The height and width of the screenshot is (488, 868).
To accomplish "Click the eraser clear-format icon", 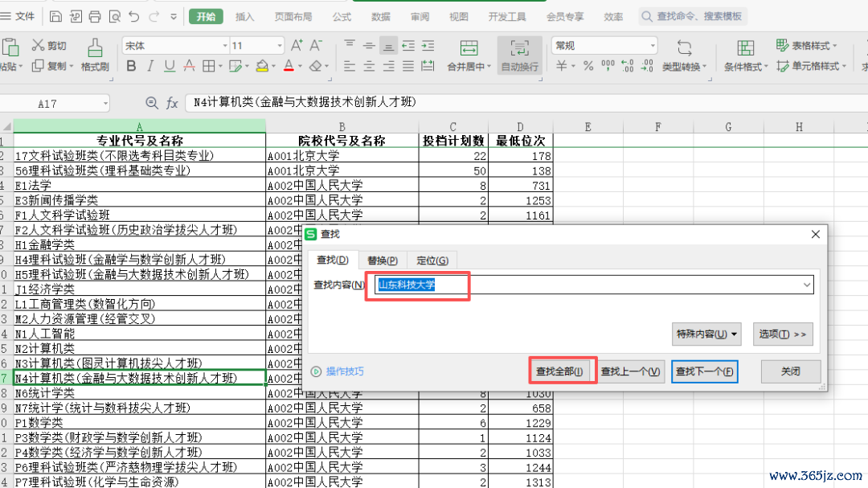I will tap(316, 67).
